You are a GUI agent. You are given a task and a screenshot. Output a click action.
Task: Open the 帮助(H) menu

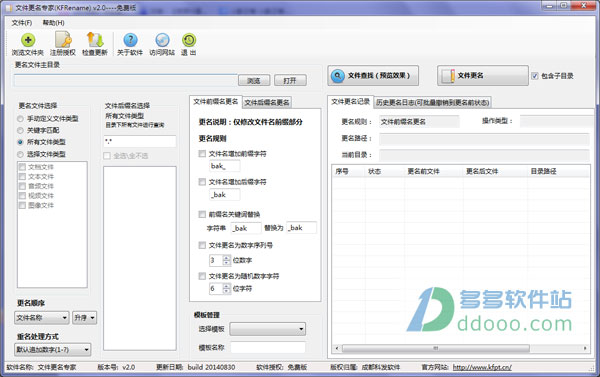[53, 23]
